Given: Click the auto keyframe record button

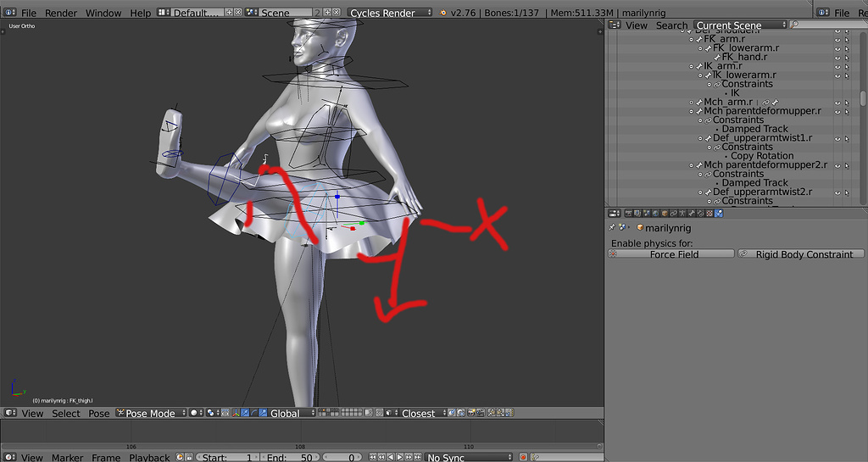Looking at the screenshot, I should click(x=522, y=457).
